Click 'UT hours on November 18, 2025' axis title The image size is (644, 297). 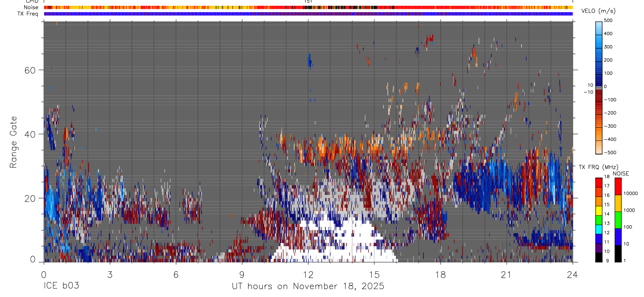[x=308, y=287]
